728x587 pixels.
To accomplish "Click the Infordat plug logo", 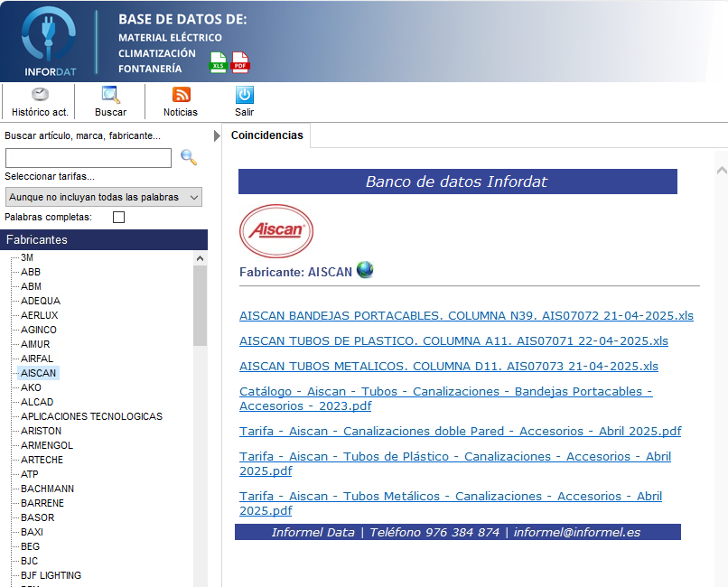I will tap(49, 41).
